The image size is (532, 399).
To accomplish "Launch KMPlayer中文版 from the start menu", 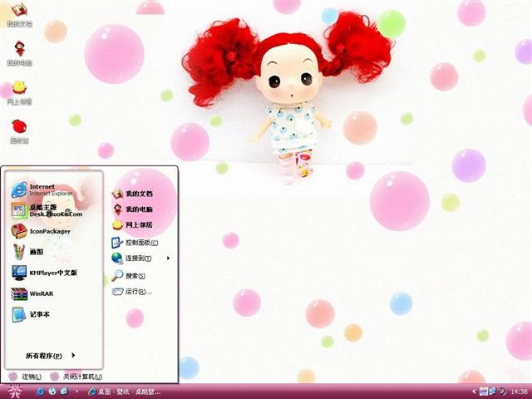I will 44,273.
